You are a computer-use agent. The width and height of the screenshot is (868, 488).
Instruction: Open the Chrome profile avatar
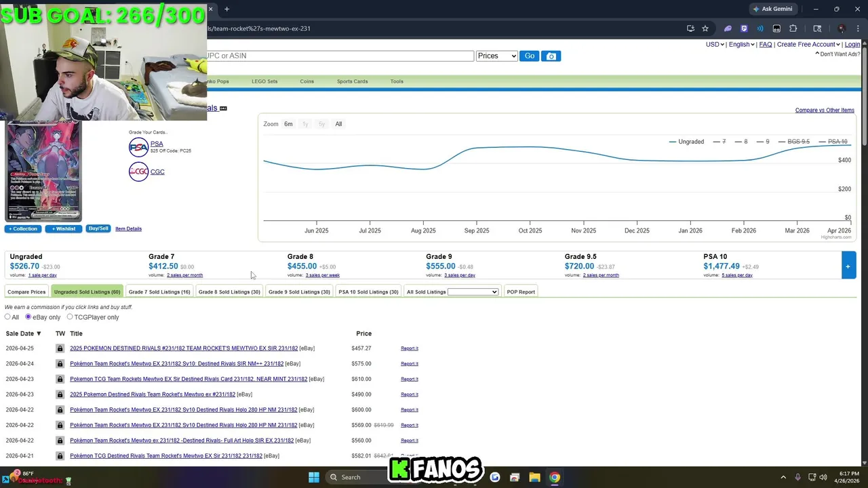(842, 28)
